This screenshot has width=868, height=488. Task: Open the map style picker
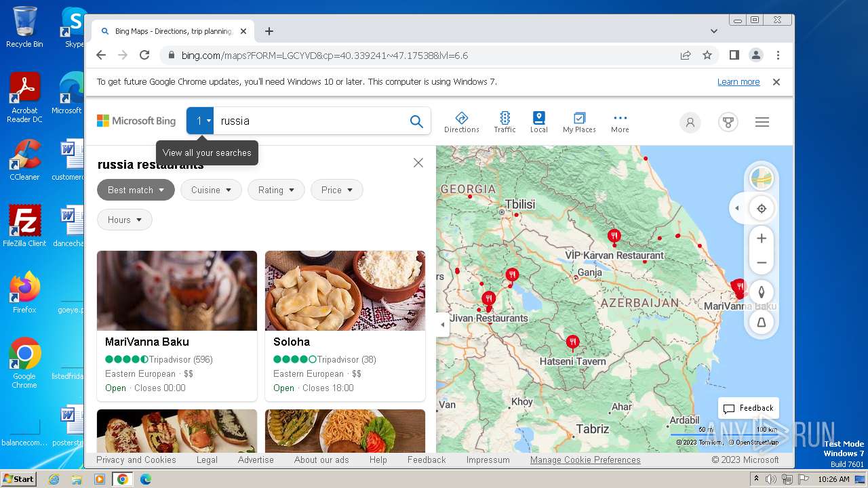[762, 179]
